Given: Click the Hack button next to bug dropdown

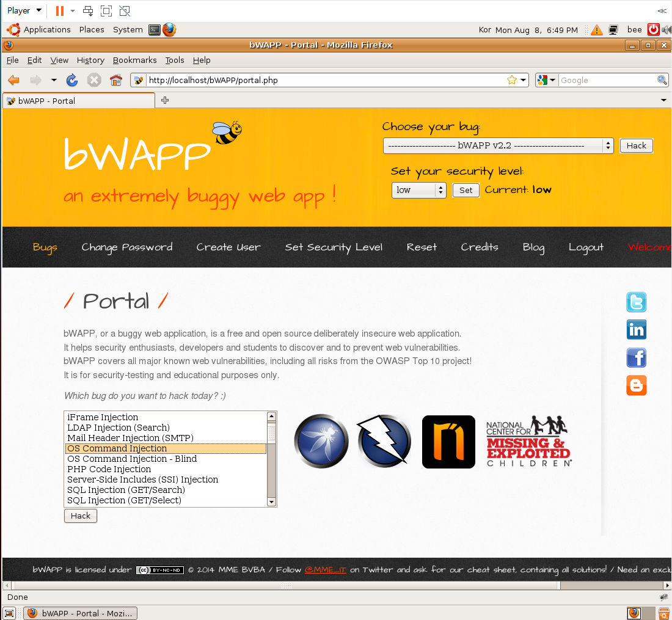Looking at the screenshot, I should point(636,145).
